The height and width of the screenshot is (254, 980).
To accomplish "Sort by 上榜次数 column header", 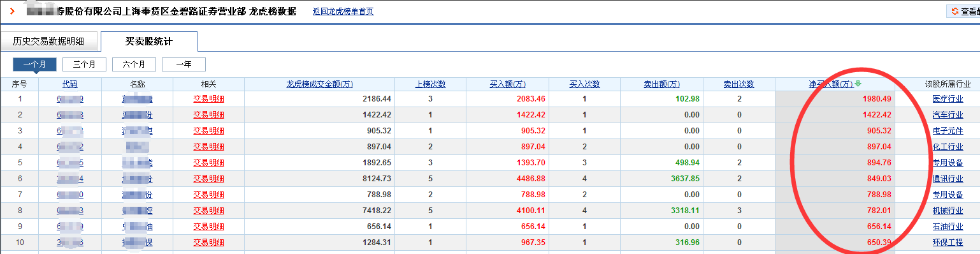I will point(430,84).
